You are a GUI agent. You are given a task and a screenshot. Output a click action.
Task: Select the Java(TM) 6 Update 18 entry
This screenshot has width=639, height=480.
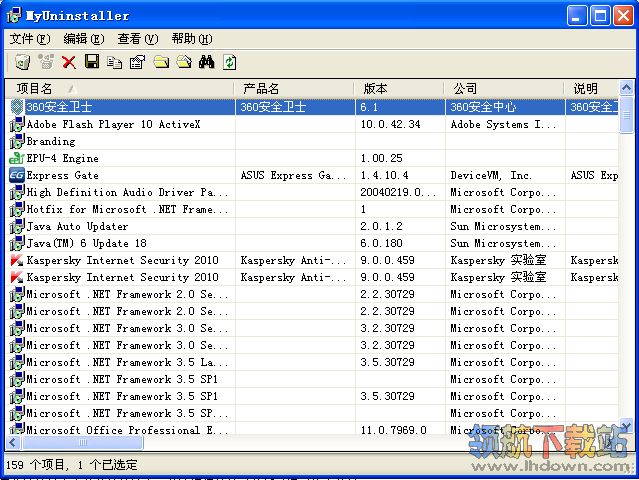click(86, 243)
